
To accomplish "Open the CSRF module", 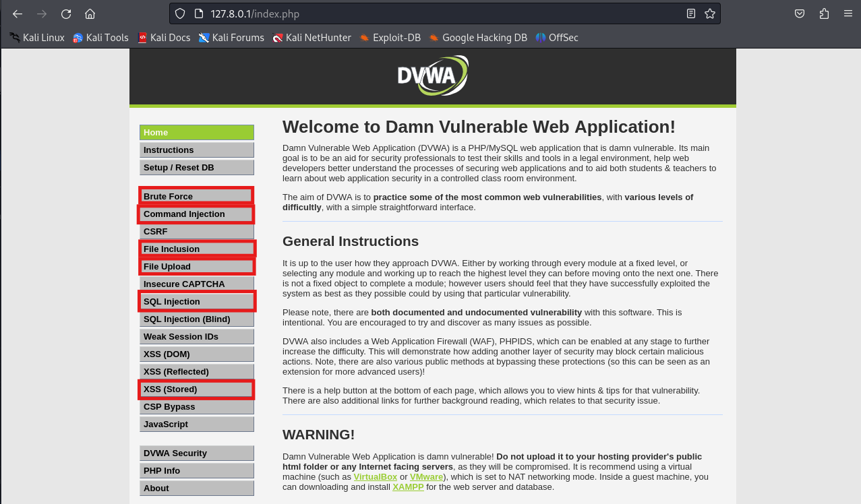I will (x=197, y=232).
